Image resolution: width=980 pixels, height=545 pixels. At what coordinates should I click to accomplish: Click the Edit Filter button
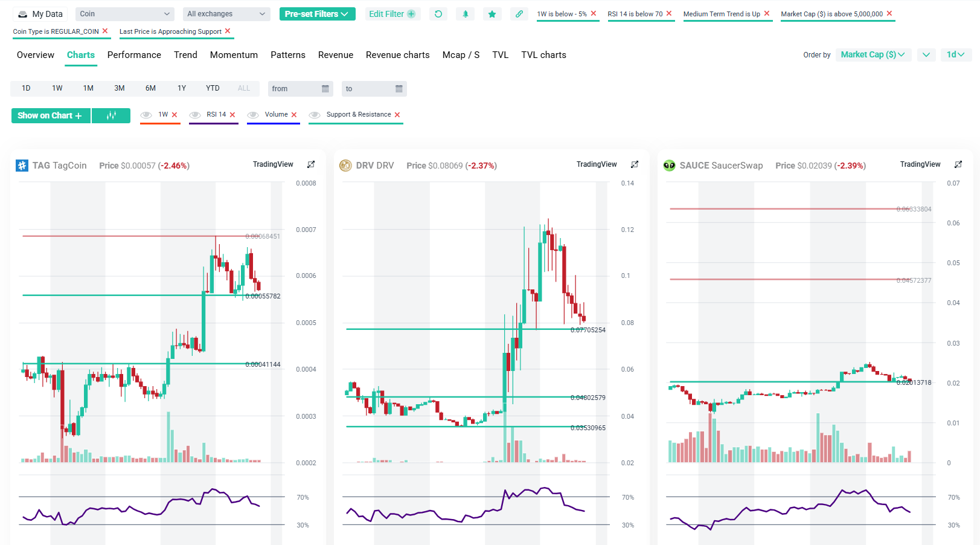392,14
